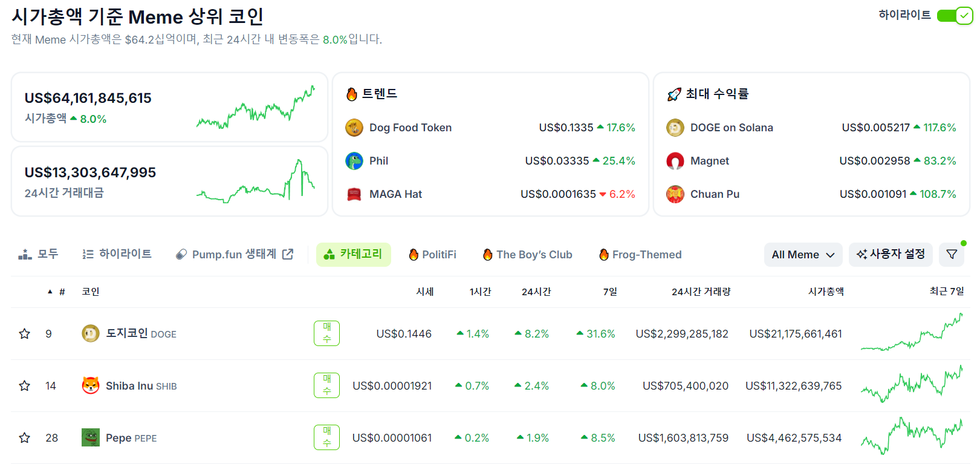980x464 pixels.
Task: Click the Phil coin icon
Action: pyautogui.click(x=354, y=161)
